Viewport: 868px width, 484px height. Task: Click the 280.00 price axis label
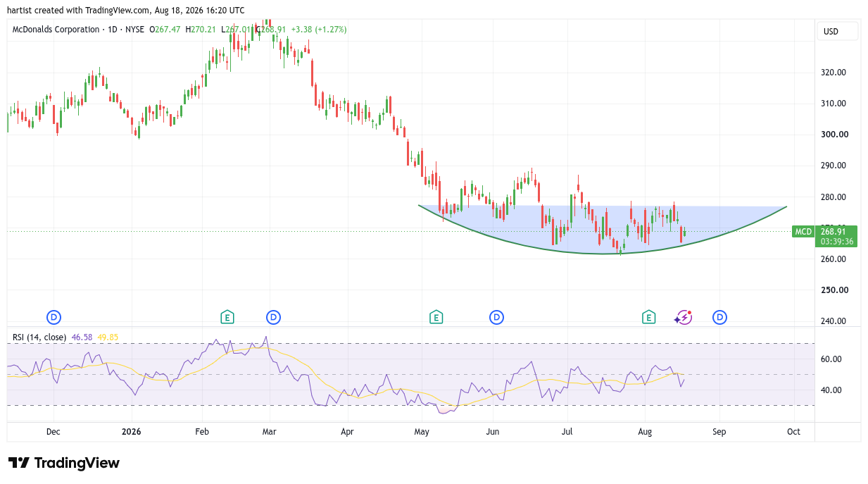(x=835, y=197)
